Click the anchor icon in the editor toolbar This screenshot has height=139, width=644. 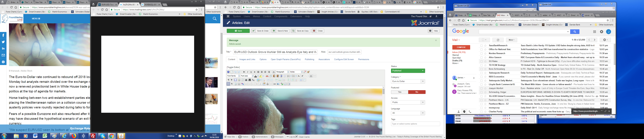point(268,84)
